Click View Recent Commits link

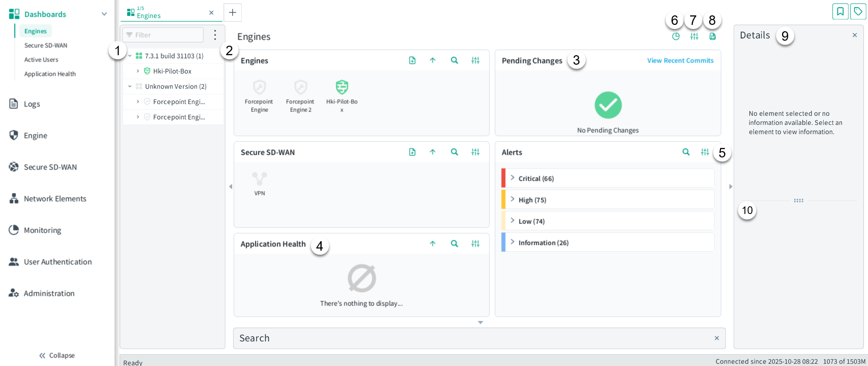680,61
